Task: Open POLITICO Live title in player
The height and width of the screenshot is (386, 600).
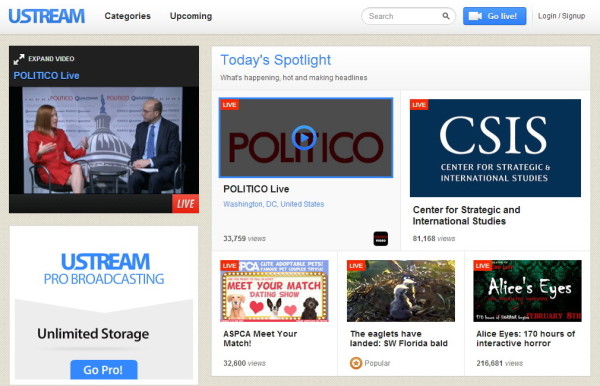Action: click(46, 75)
